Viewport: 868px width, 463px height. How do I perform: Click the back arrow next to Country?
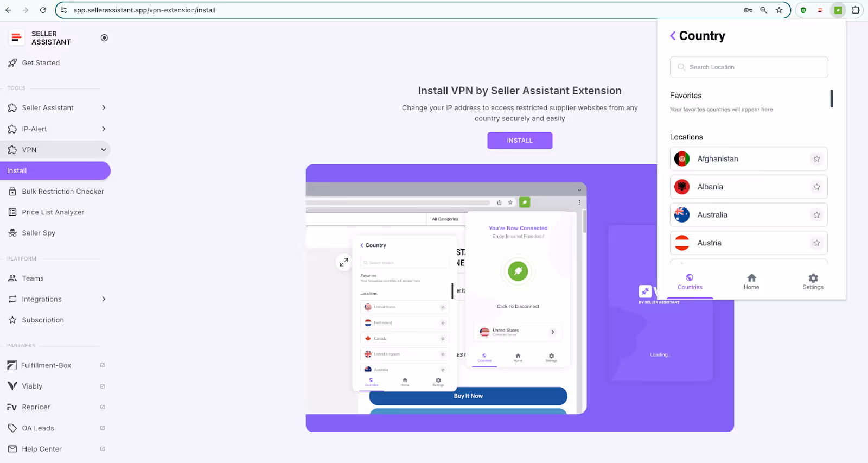click(673, 36)
